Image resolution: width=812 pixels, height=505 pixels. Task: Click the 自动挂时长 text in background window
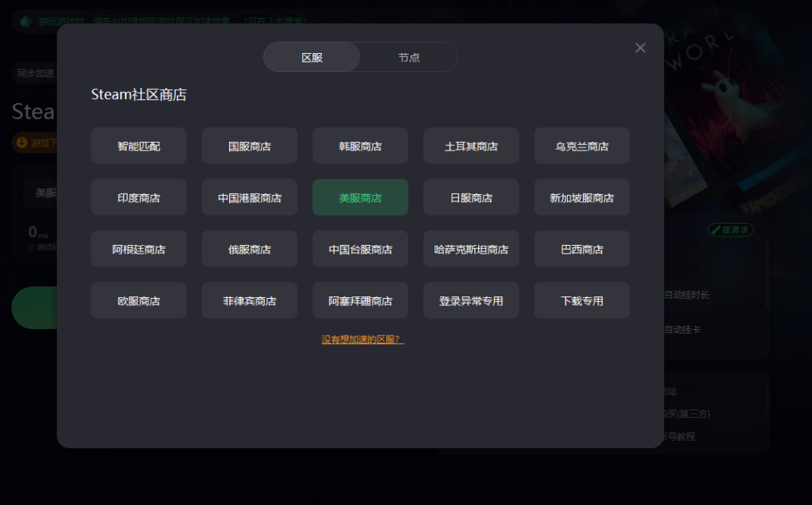click(687, 295)
